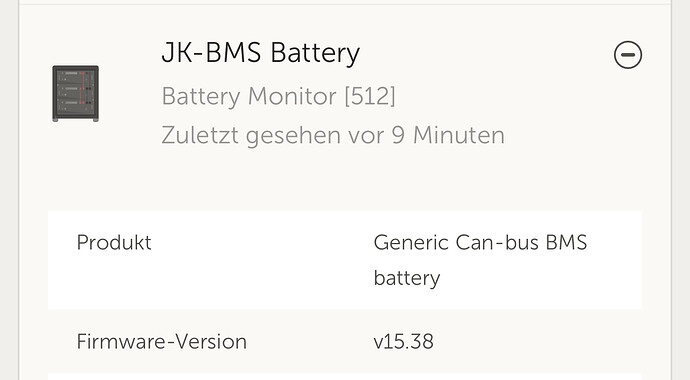This screenshot has width=690, height=380.
Task: Click the Battery Monitor [512] subtitle
Action: [x=279, y=96]
